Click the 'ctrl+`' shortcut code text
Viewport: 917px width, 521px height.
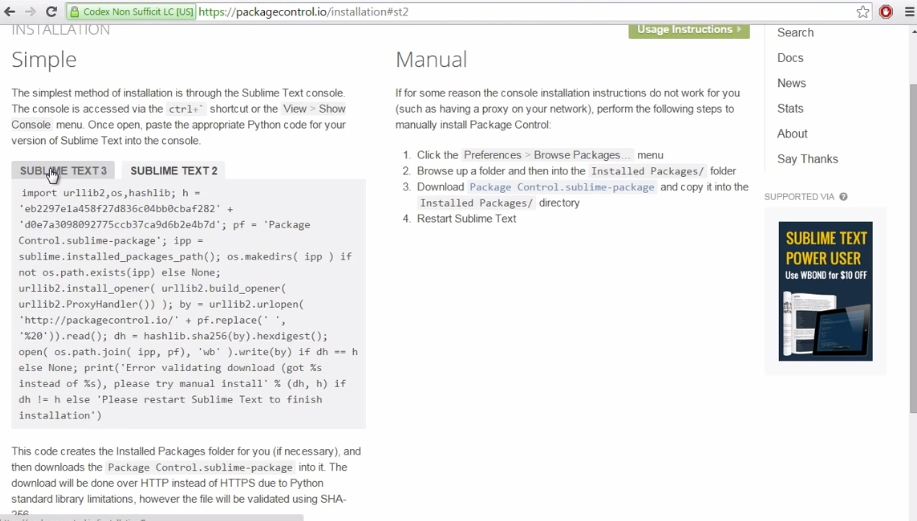pos(185,109)
